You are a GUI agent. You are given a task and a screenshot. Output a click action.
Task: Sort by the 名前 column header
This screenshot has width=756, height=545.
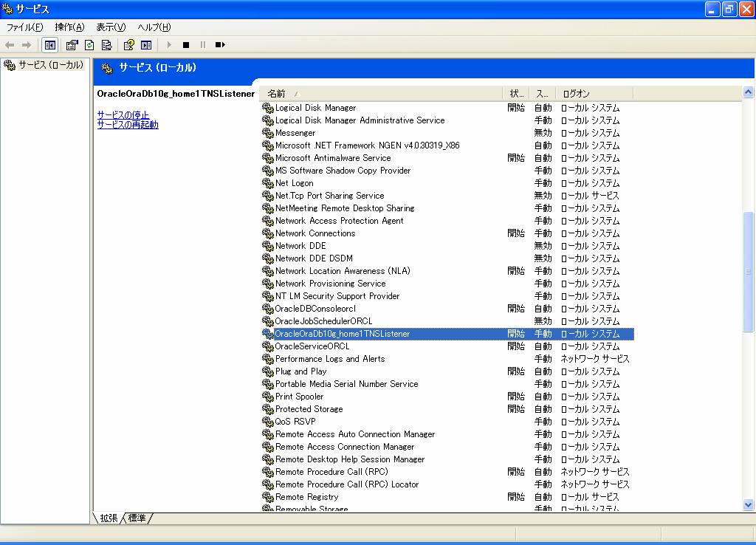(277, 94)
